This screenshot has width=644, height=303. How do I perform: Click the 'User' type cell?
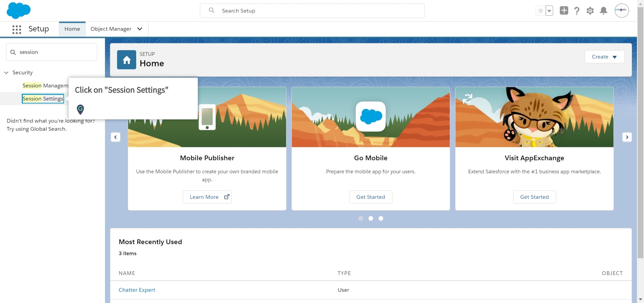tap(343, 290)
